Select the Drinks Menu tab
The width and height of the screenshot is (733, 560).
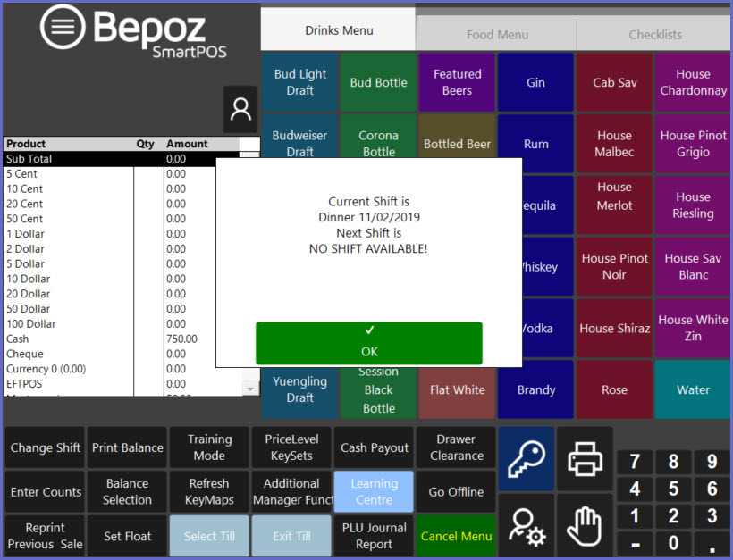pos(339,30)
